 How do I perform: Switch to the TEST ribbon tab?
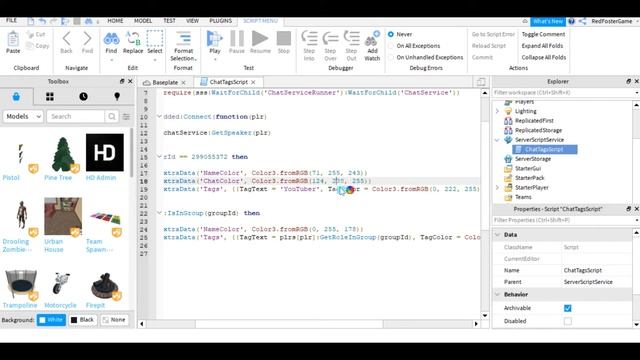coord(169,21)
